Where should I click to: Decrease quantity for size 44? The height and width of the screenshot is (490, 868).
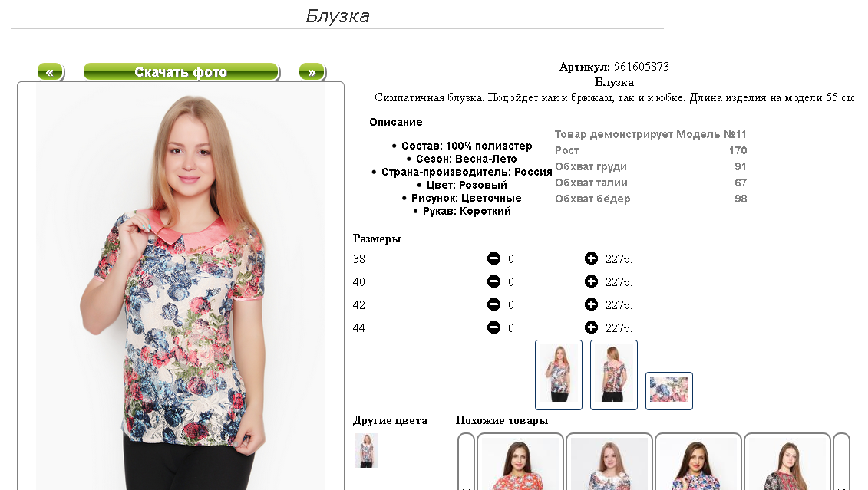pos(493,327)
